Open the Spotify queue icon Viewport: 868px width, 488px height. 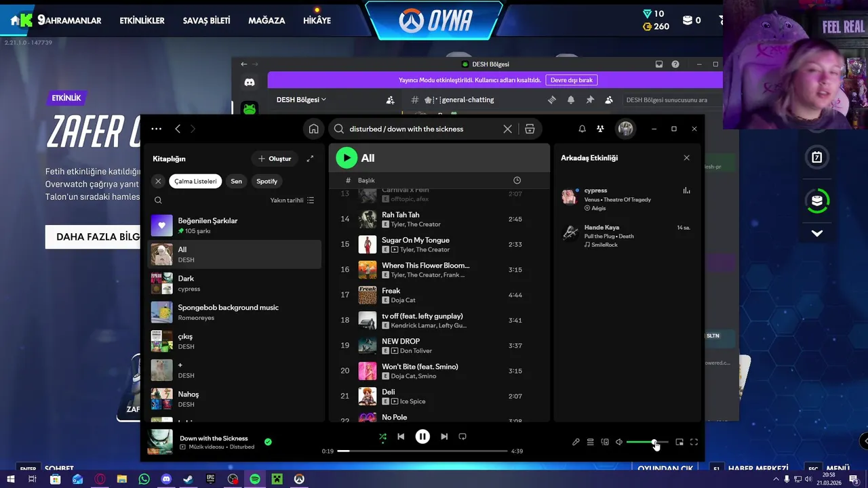click(590, 442)
